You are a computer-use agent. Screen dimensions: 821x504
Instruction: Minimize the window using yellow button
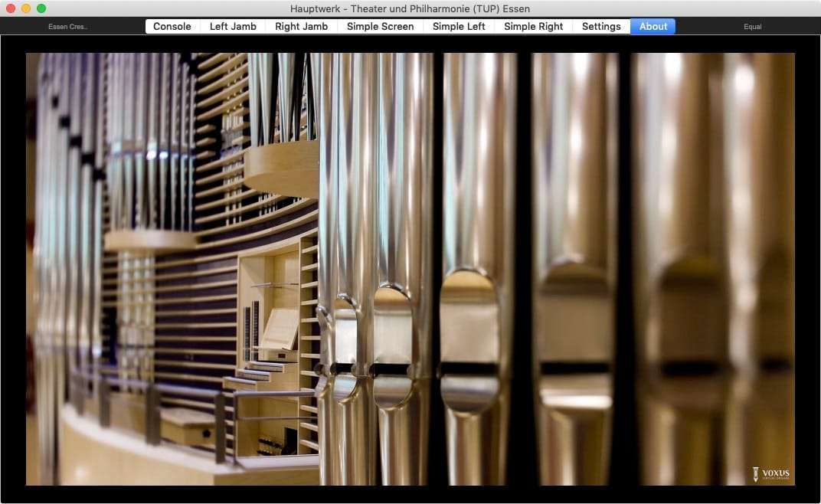click(x=26, y=8)
